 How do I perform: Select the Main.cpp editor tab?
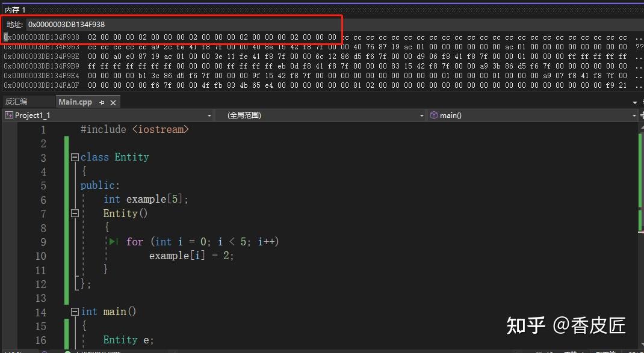pos(75,102)
